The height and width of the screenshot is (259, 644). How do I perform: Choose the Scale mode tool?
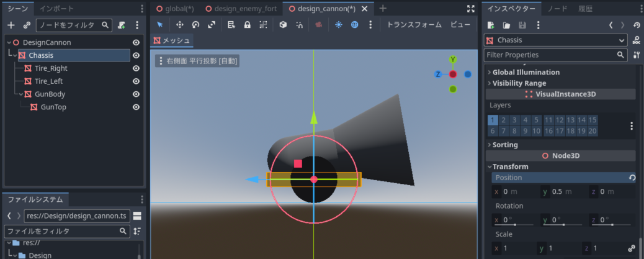coord(212,25)
